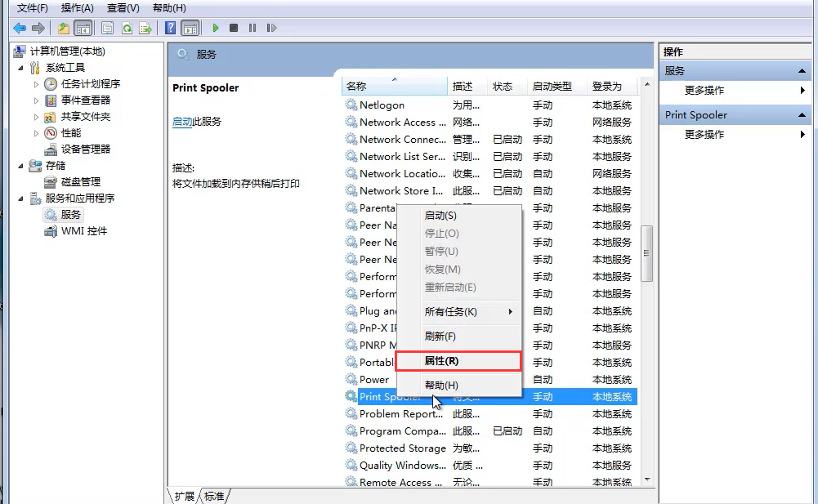The height and width of the screenshot is (504, 818).
Task: Click the Export list toolbar icon
Action: click(x=145, y=28)
